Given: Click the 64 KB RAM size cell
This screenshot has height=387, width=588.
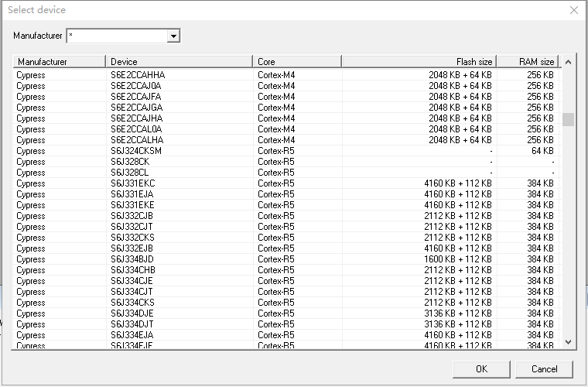Looking at the screenshot, I should click(542, 151).
